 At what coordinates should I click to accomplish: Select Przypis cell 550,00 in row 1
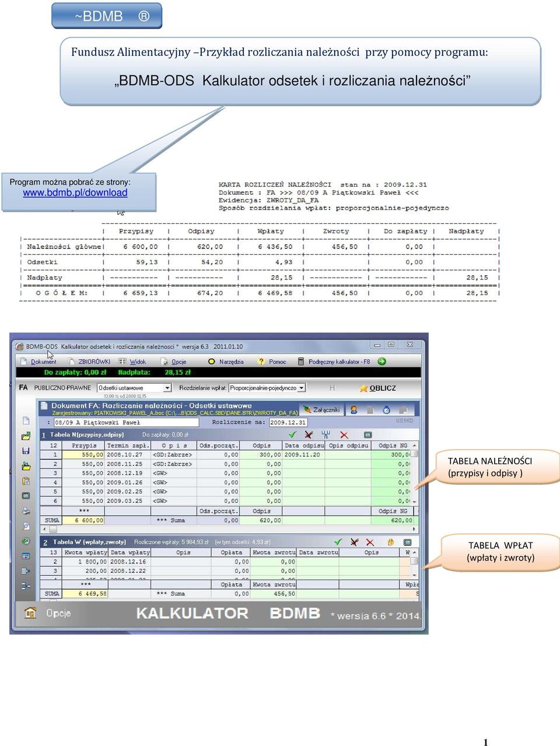84,455
